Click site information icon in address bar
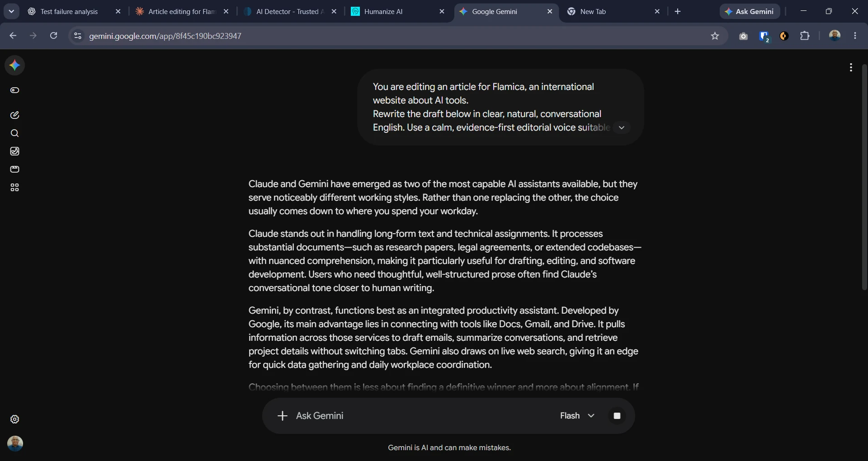 (x=77, y=36)
